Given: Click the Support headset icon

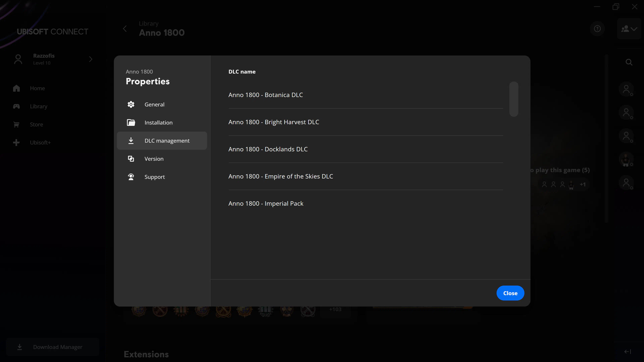Looking at the screenshot, I should point(131,177).
